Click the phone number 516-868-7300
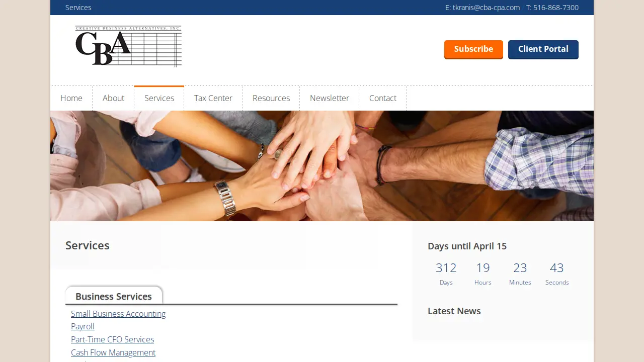 (556, 8)
